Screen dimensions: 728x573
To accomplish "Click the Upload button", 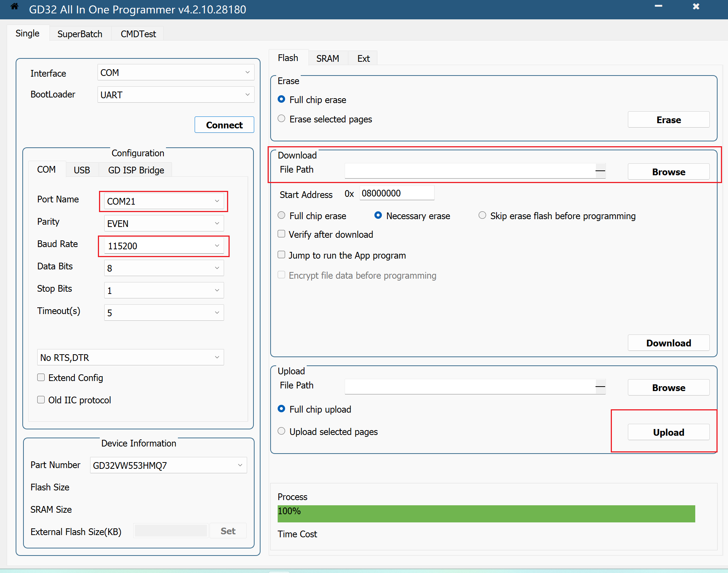I will click(x=668, y=432).
